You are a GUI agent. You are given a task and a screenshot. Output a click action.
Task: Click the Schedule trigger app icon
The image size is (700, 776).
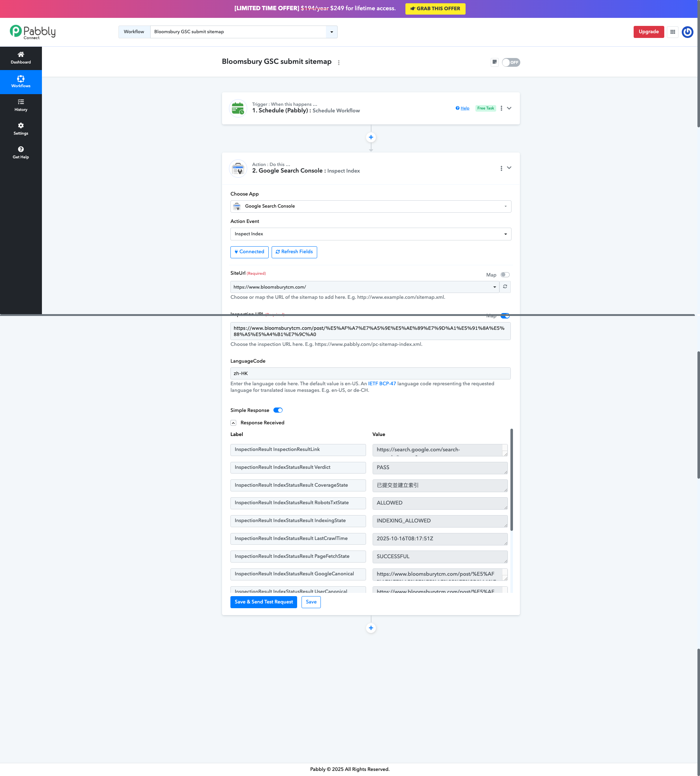click(238, 108)
